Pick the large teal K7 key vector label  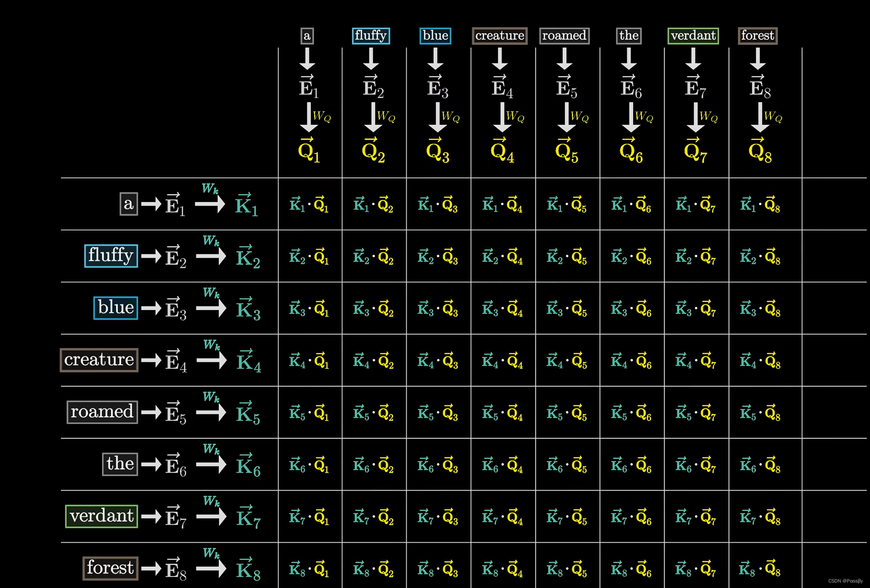coord(248,517)
